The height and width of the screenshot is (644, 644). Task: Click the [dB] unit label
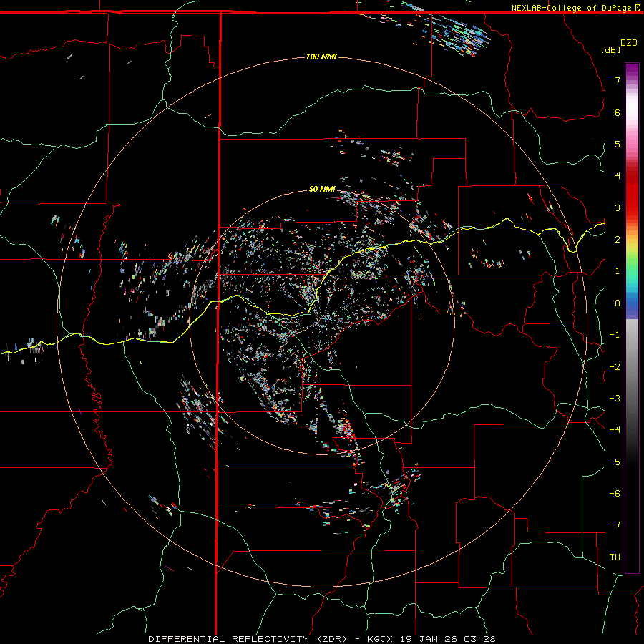[611, 49]
